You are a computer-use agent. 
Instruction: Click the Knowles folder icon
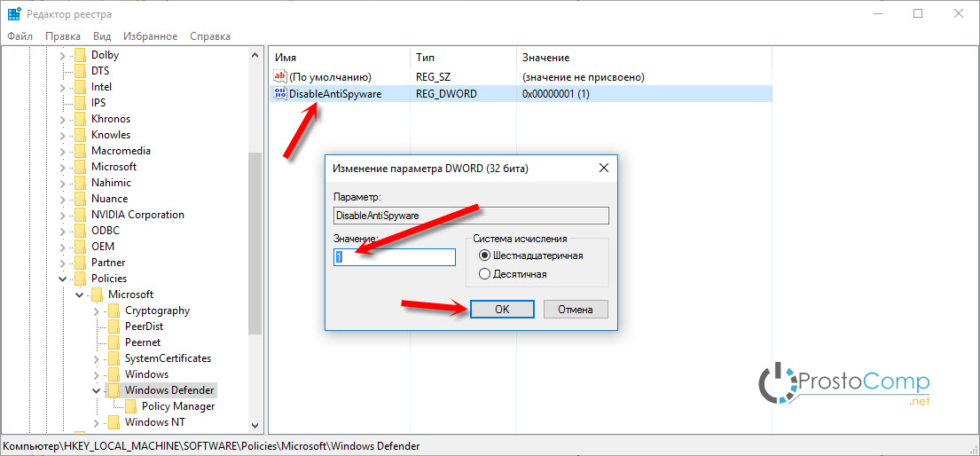click(80, 135)
